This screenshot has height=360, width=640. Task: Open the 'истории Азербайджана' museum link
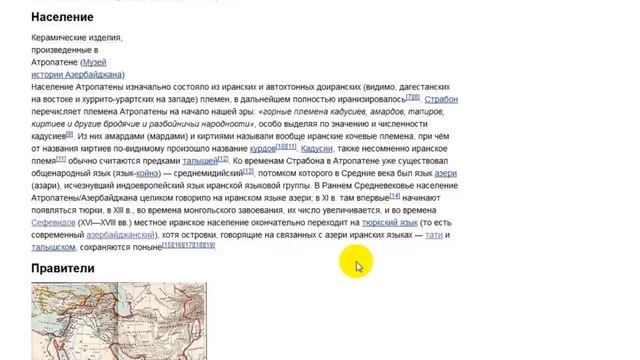click(x=77, y=75)
